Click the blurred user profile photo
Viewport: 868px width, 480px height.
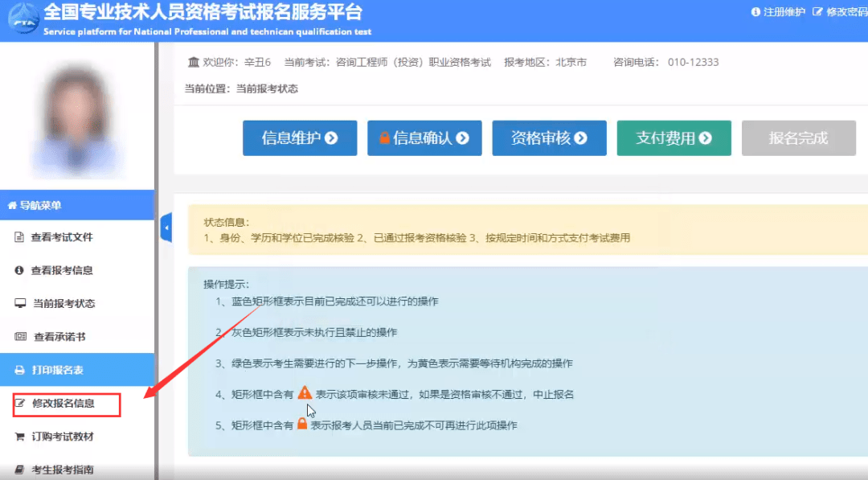click(x=77, y=121)
